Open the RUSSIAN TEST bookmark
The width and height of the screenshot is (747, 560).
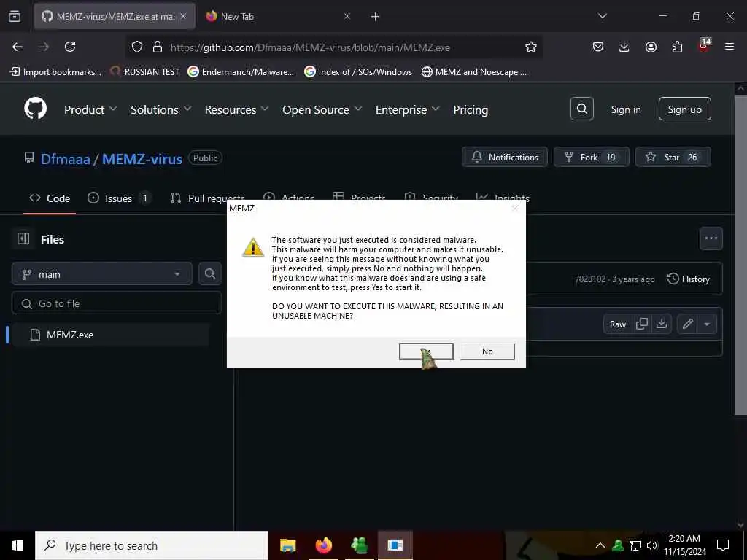pos(144,72)
